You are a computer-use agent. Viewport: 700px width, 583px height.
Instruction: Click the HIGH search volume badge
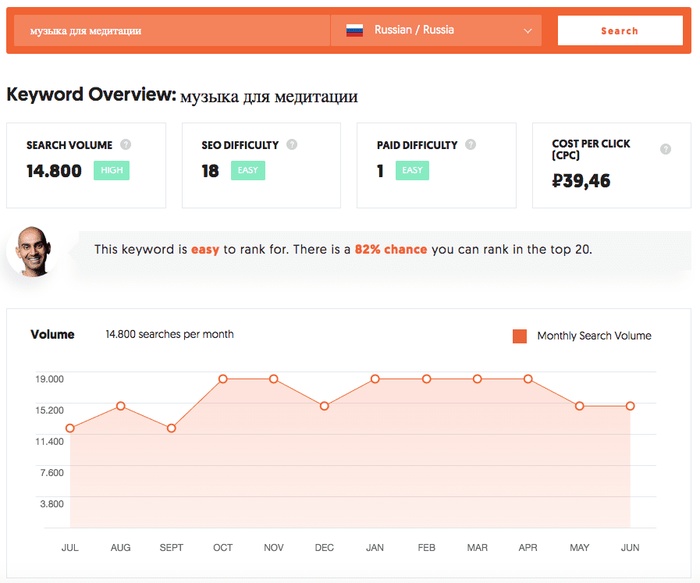pos(112,171)
